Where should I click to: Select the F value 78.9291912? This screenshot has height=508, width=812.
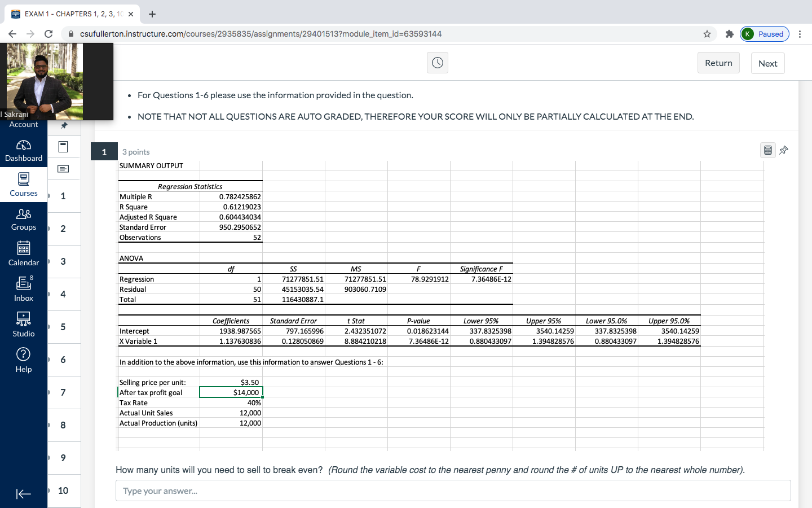(430, 279)
